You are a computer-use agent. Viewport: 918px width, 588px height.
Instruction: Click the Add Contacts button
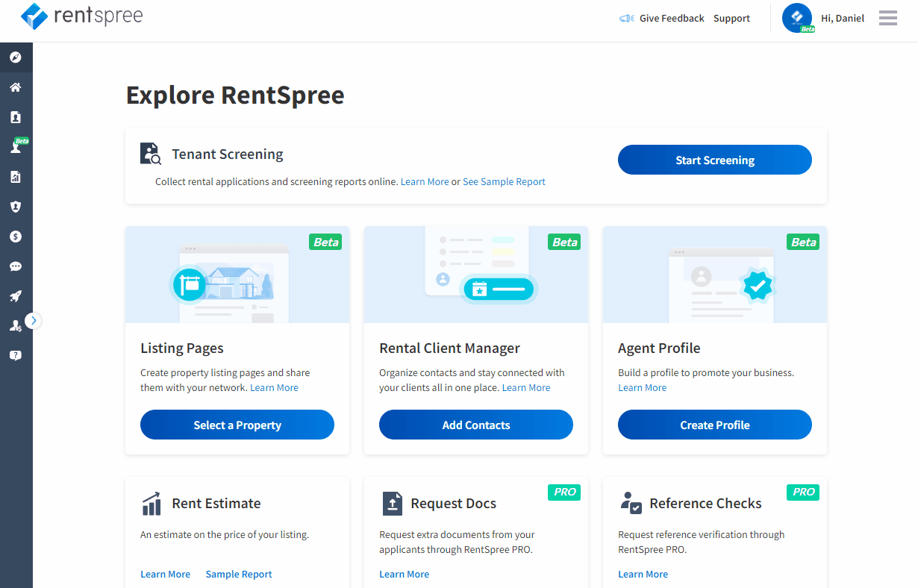476,425
